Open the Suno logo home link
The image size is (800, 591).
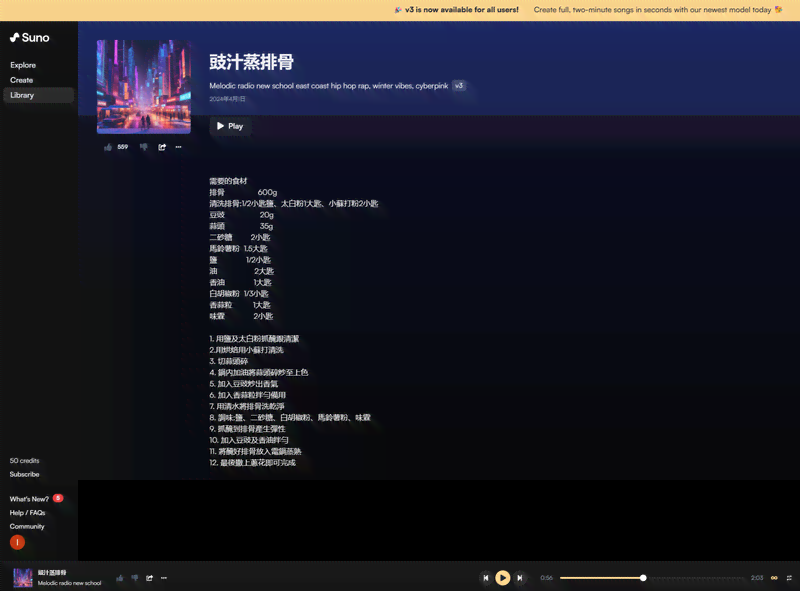tap(30, 38)
